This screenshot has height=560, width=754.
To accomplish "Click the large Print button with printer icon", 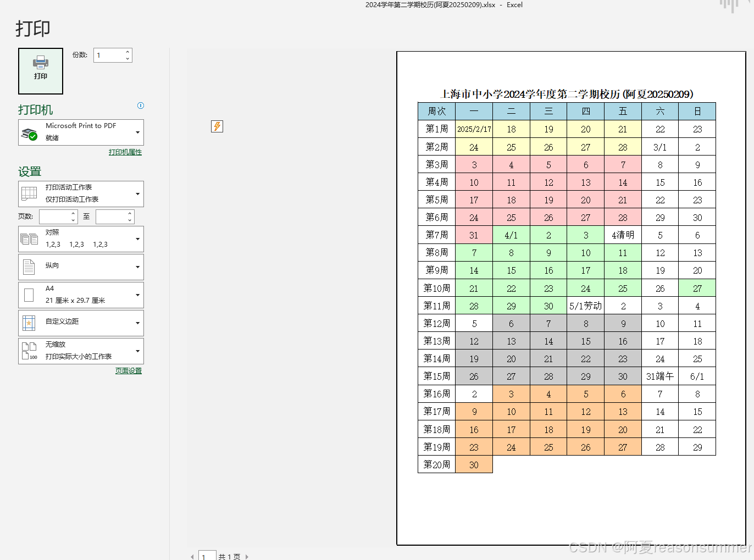I will click(x=41, y=71).
